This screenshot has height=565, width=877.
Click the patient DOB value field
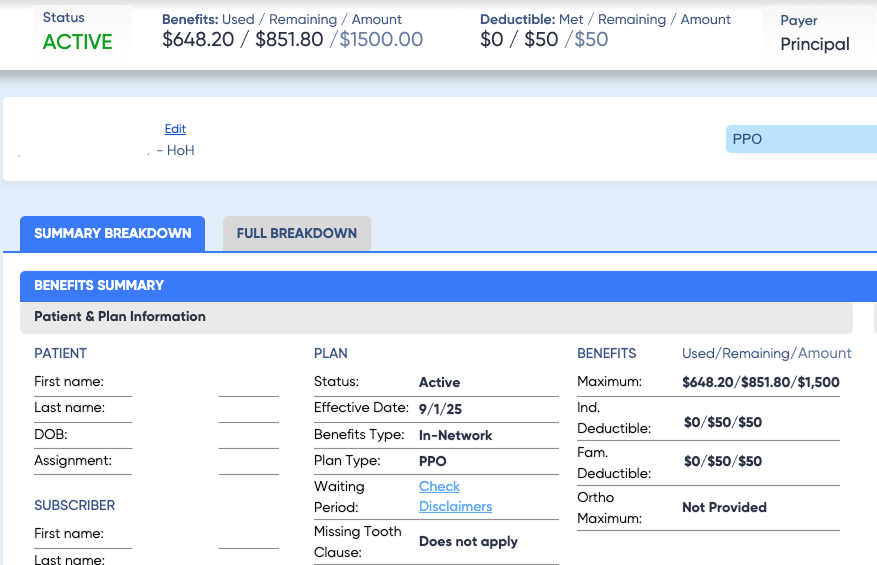tap(248, 435)
